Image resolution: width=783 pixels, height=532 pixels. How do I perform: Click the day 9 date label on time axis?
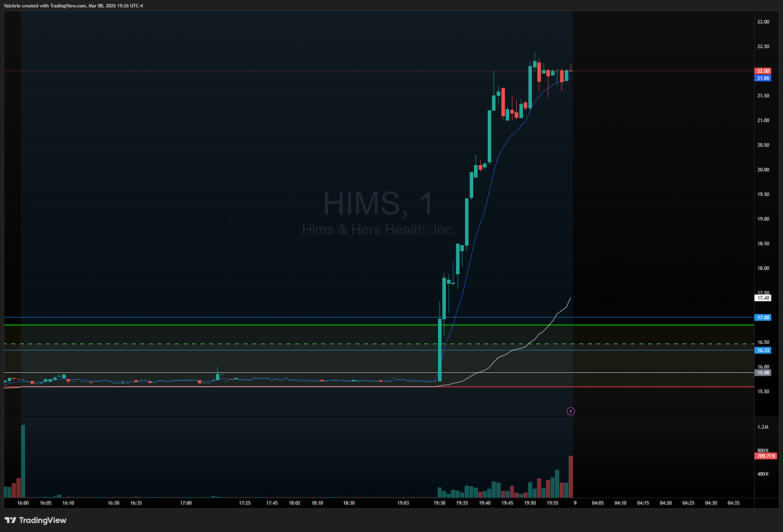pos(575,503)
